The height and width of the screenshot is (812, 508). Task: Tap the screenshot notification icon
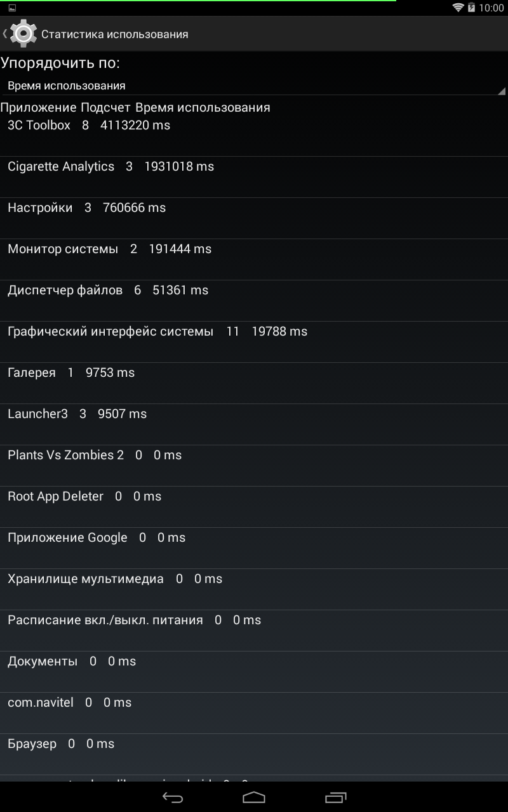12,8
